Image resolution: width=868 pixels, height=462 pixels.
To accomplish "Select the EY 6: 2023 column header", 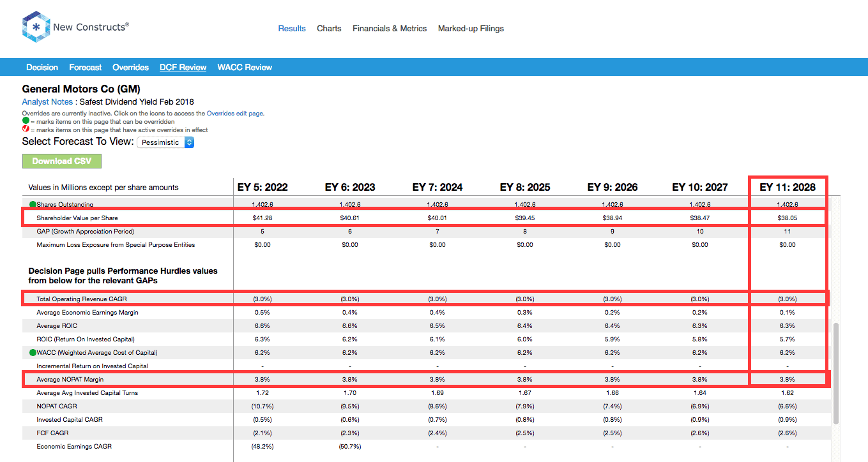I will coord(350,188).
